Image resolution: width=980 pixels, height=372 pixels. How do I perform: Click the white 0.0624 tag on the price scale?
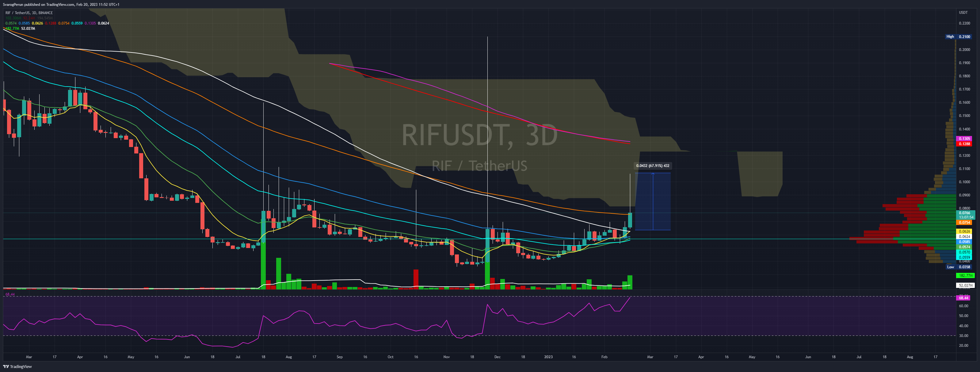[x=964, y=236]
